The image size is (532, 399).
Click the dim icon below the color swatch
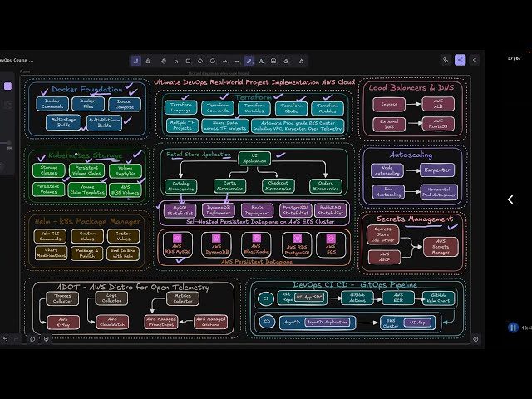coord(7,105)
